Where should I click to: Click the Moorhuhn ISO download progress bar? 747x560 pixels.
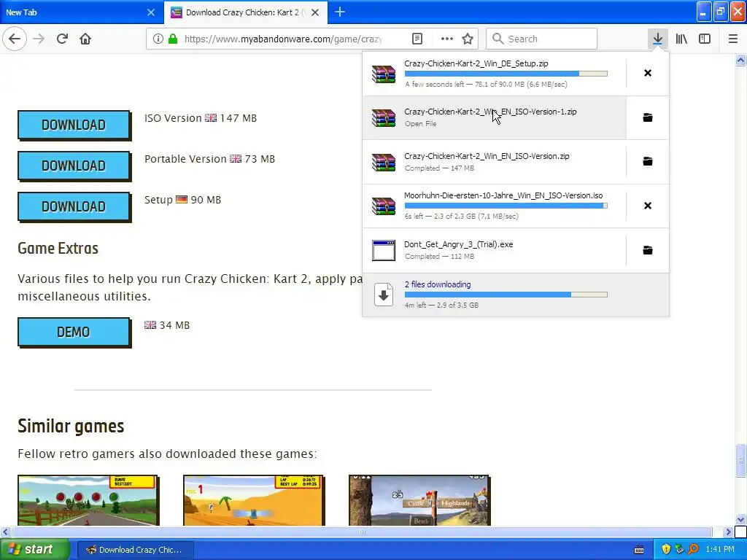[506, 206]
